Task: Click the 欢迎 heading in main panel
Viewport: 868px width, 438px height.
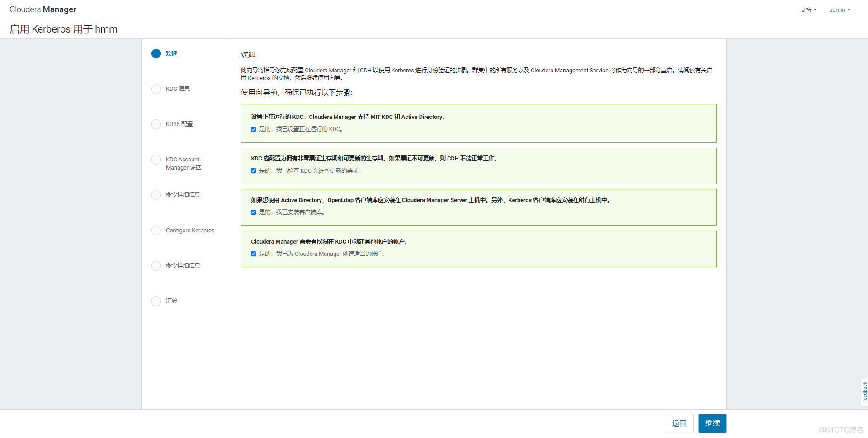Action: click(248, 55)
